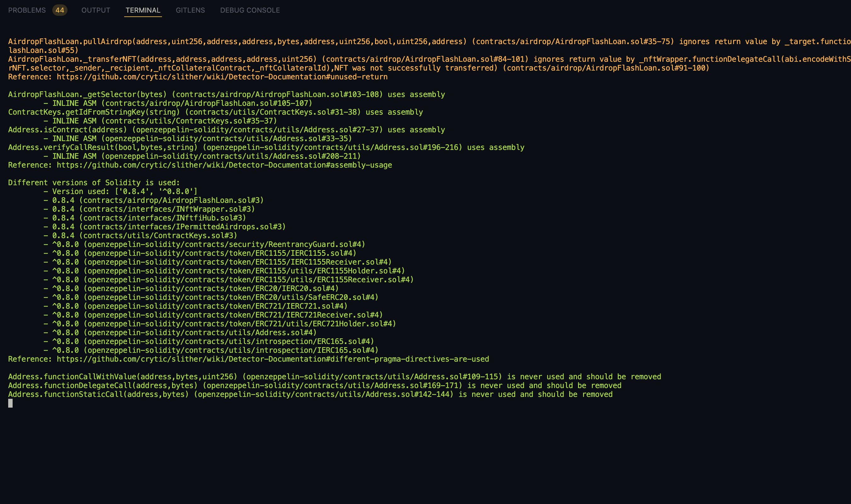
Task: Click the terminal cursor prompt line
Action: [10, 403]
